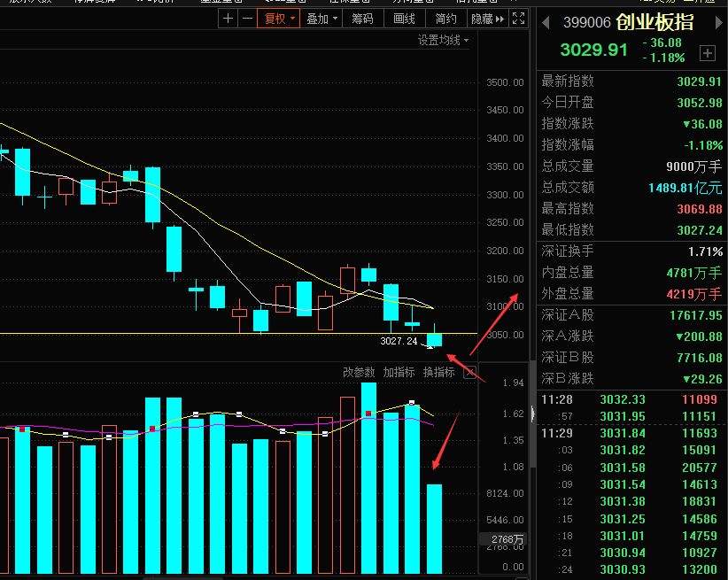Click the 深证A股 value 17617.95
This screenshot has height=580, width=728.
coord(696,316)
